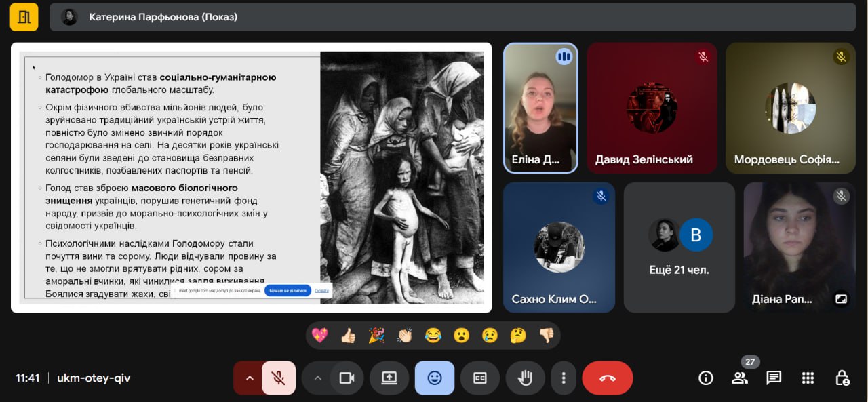Expand audio settings arrow beside the microphone
Screen dimensions: 868x402
[249, 378]
